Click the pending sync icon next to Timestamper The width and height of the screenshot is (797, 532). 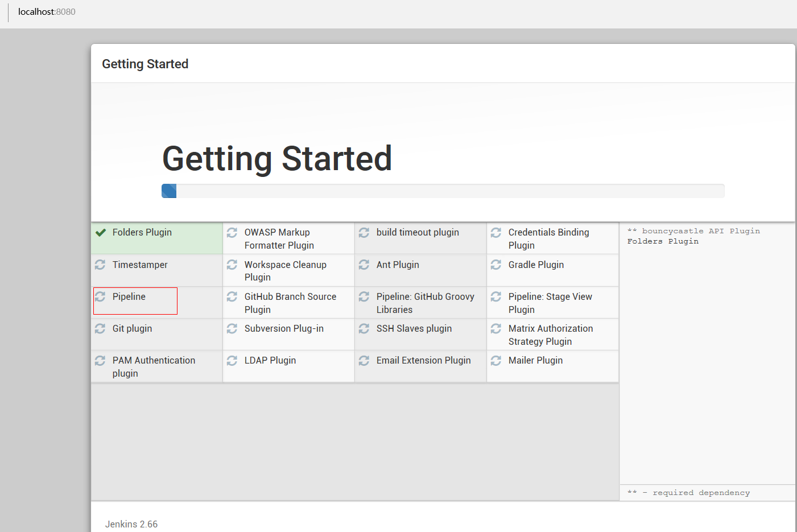[100, 265]
